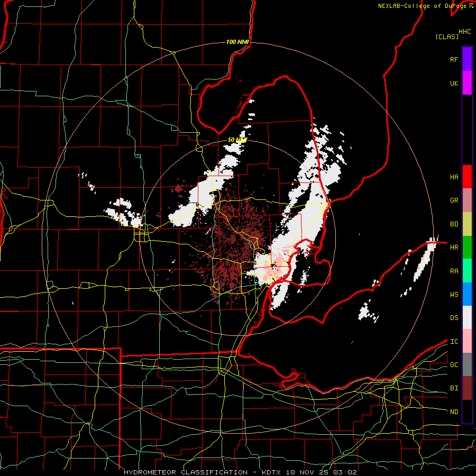Choose the IC light pink legend swatch
The height and width of the screenshot is (476, 476).
(x=467, y=341)
